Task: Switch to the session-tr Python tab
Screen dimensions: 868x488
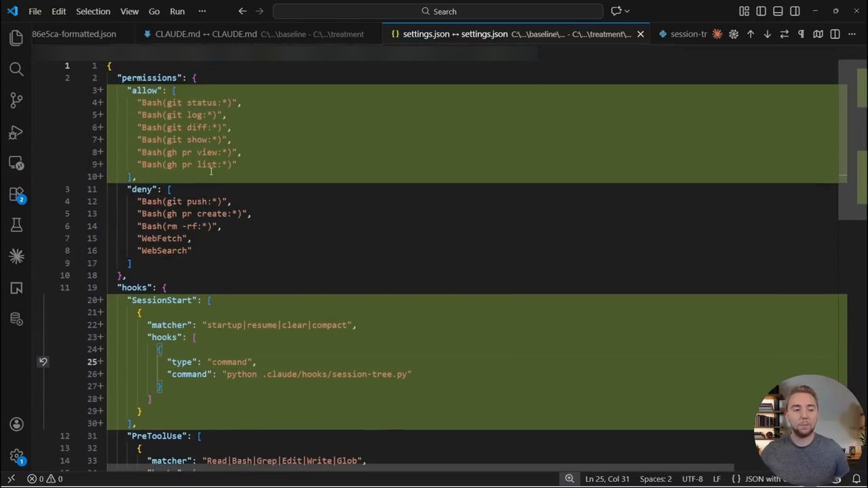Action: pyautogui.click(x=682, y=34)
